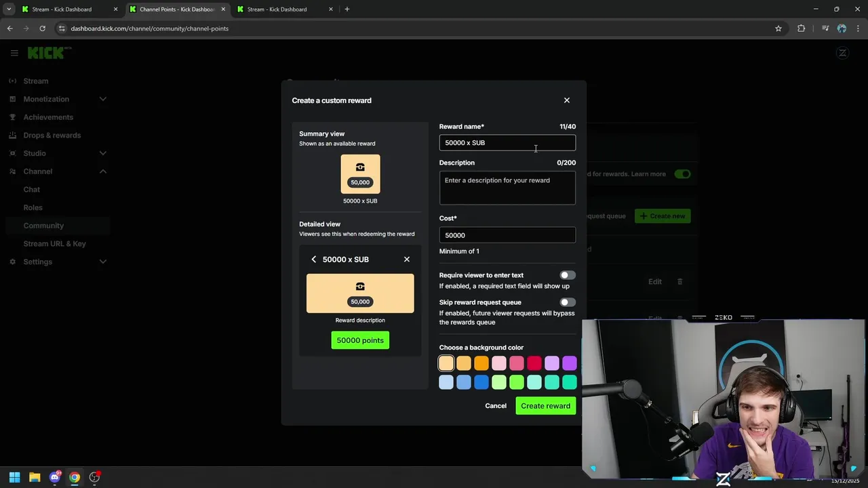Screen dimensions: 868x488
Task: Click the Create new button
Action: (x=663, y=216)
